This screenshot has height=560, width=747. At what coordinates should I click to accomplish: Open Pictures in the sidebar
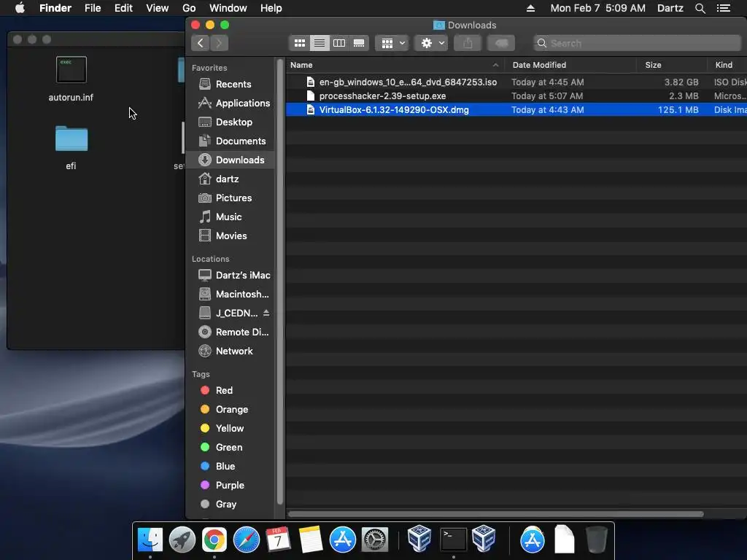coord(225,198)
